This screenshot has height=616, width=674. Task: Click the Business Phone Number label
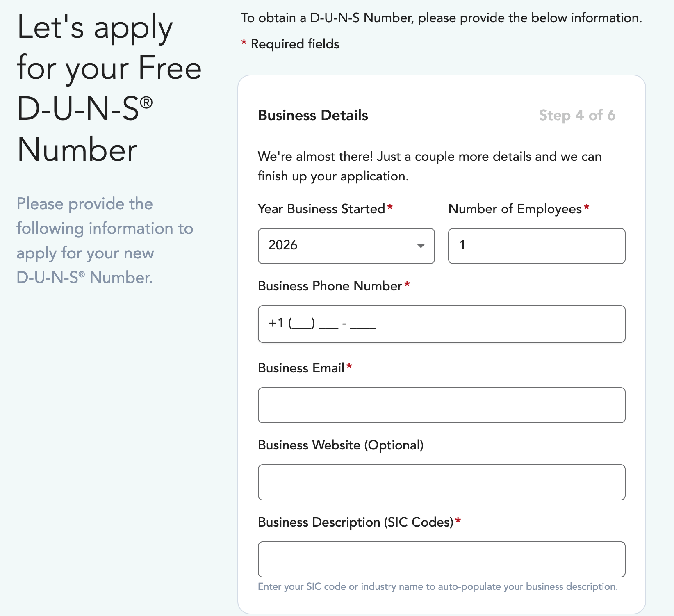tap(330, 286)
